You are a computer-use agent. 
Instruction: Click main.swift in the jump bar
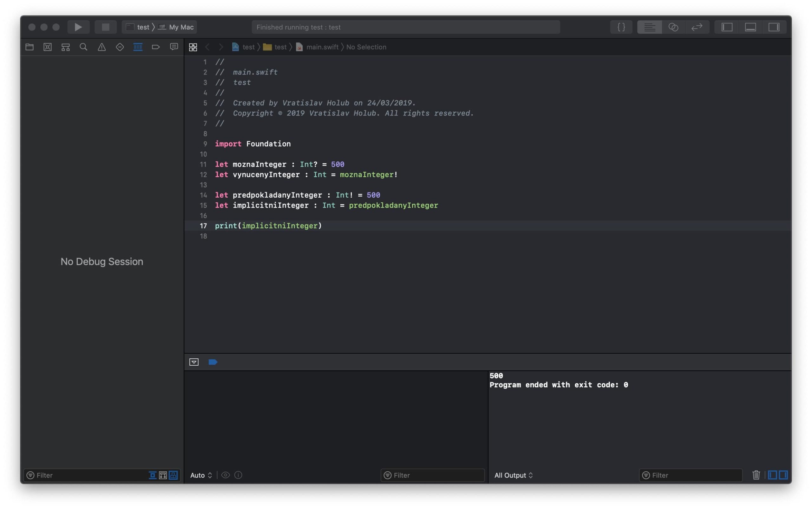tap(322, 47)
